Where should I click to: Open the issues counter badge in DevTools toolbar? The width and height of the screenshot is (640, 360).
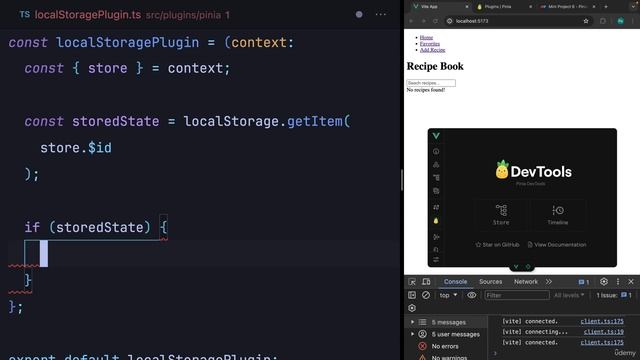point(584,282)
